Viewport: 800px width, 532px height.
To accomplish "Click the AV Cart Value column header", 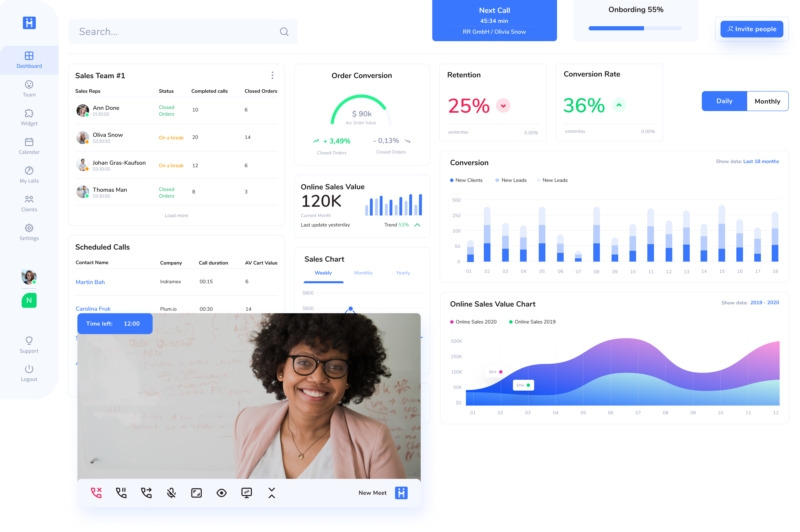I will (261, 263).
